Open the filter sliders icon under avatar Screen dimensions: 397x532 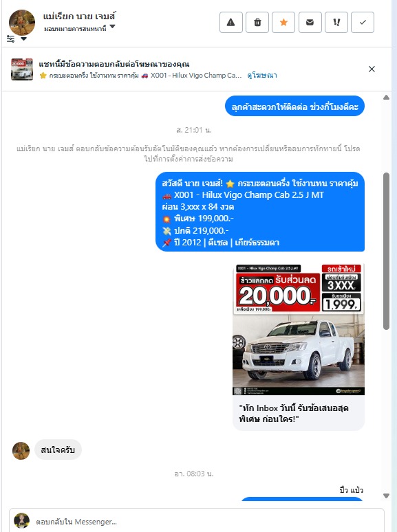coord(10,38)
